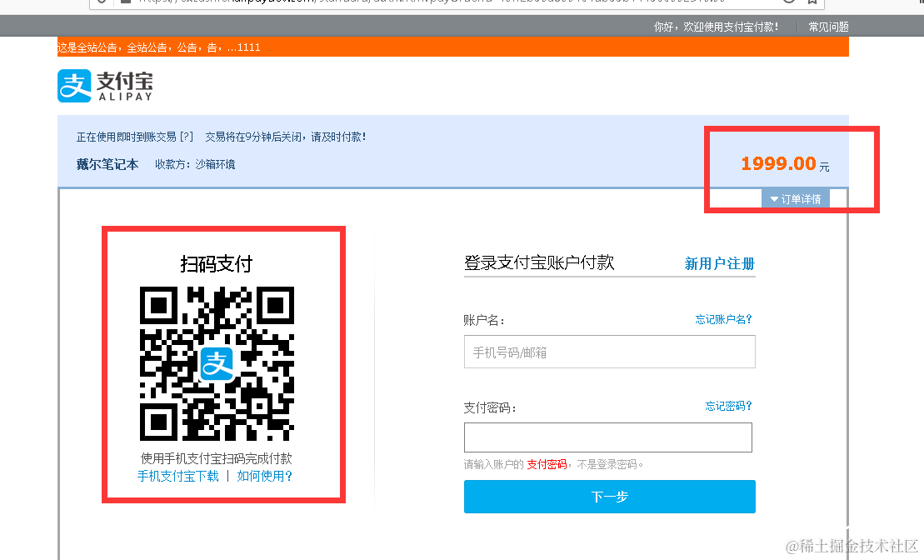The width and height of the screenshot is (924, 560).
Task: Click the red 支付密码 hint text
Action: pos(547,464)
